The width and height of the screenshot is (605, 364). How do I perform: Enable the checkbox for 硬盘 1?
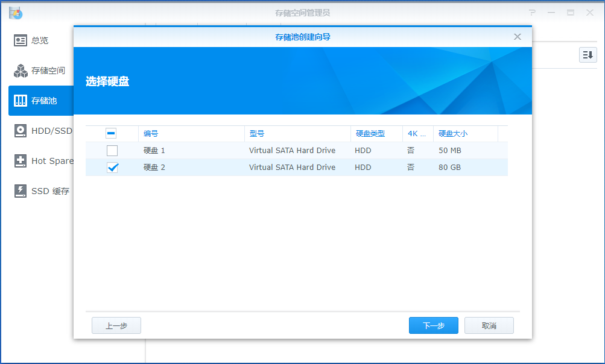tap(112, 150)
